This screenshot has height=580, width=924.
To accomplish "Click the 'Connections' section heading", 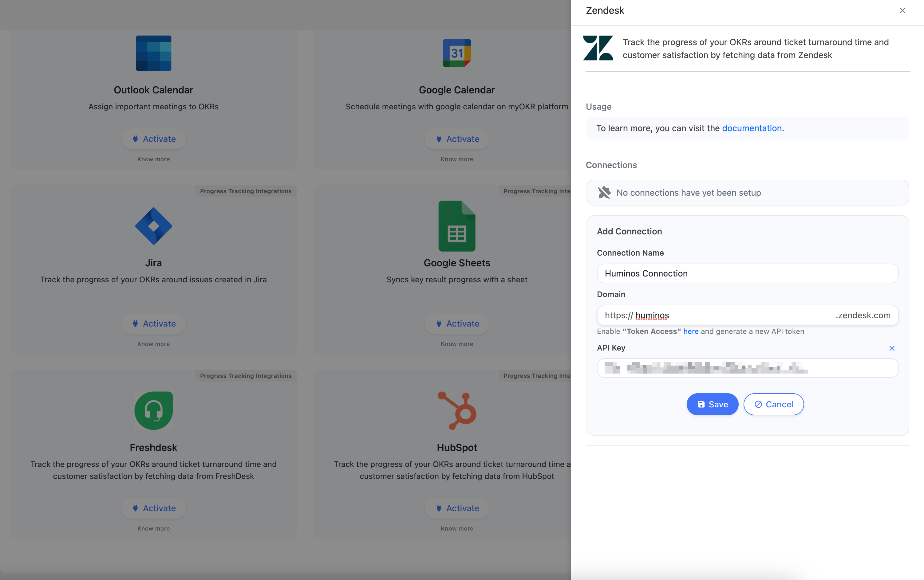I will pos(611,165).
